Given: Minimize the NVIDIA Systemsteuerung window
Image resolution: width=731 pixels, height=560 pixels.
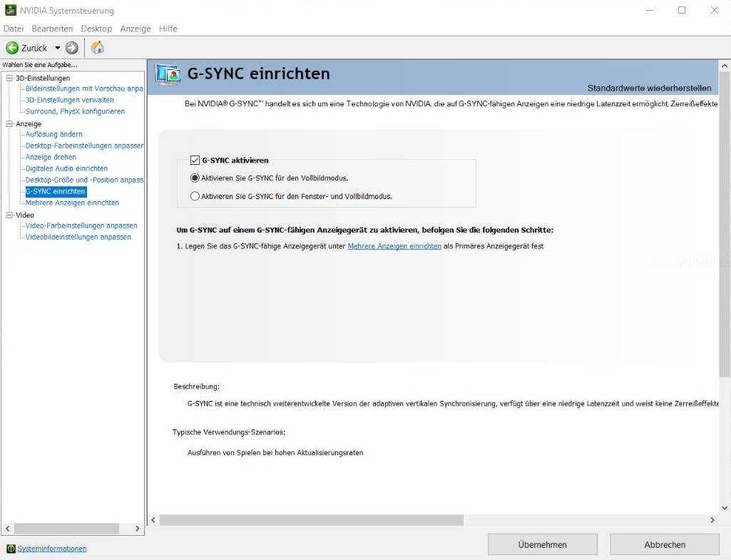Looking at the screenshot, I should [650, 10].
